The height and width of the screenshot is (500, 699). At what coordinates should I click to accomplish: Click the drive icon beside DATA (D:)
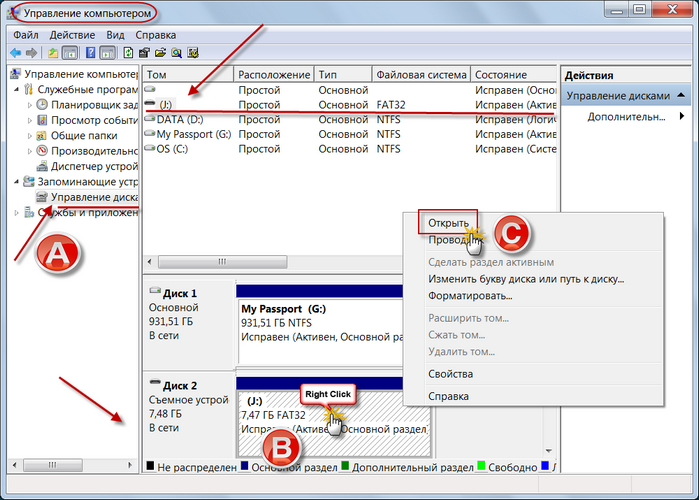pyautogui.click(x=150, y=119)
